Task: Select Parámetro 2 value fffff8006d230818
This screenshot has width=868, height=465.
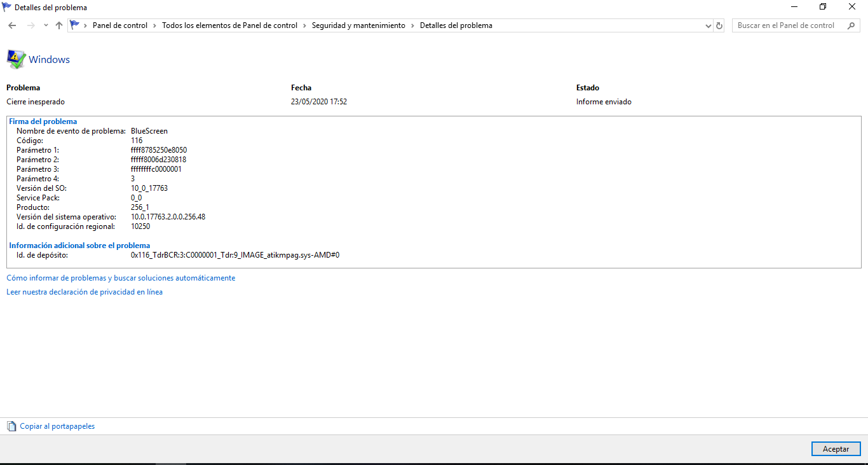Action: tap(158, 160)
